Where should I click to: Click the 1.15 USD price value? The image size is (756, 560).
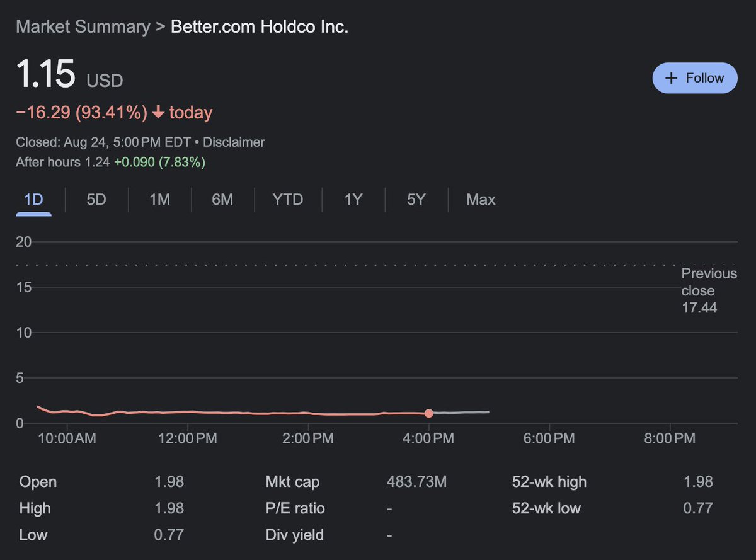tap(69, 75)
